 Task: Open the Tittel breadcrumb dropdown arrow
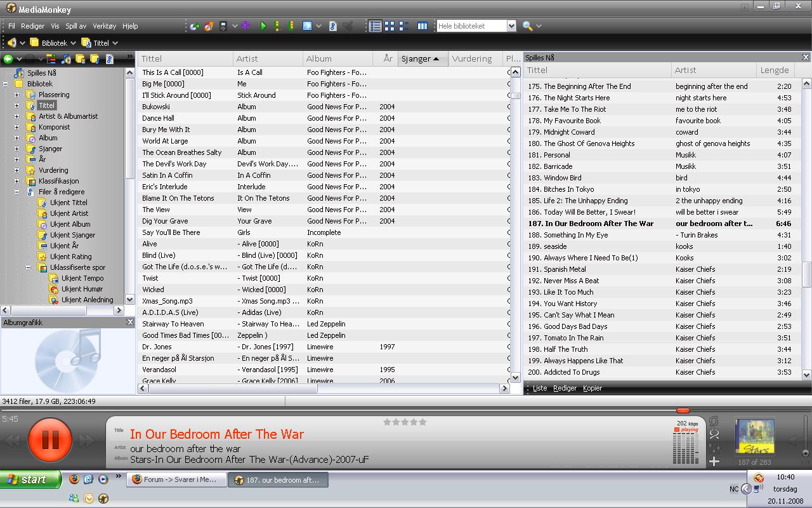click(115, 43)
